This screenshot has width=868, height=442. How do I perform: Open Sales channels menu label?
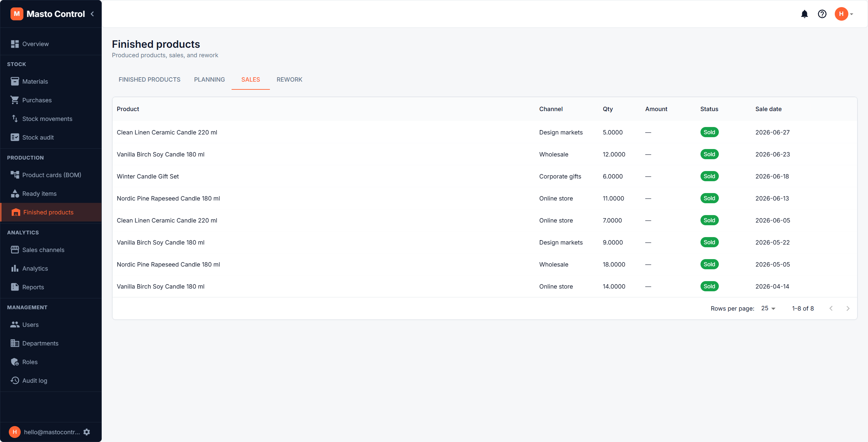(x=43, y=250)
